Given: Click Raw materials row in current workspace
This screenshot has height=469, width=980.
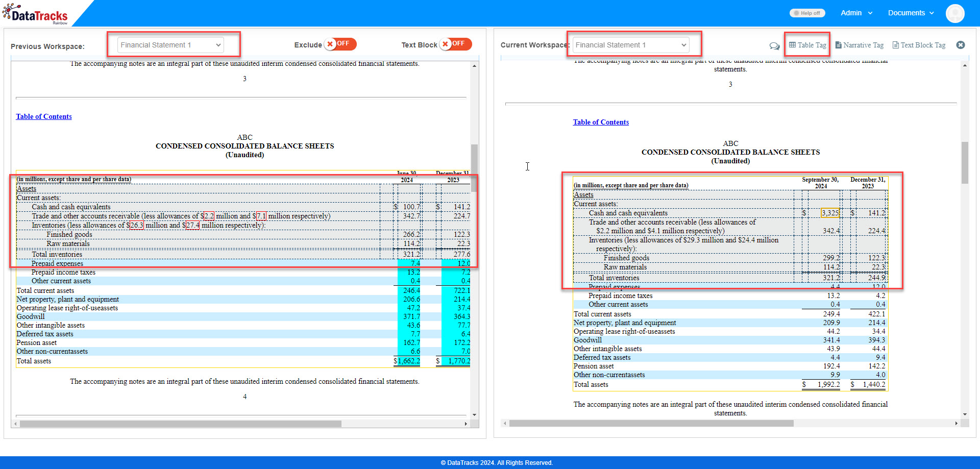Looking at the screenshot, I should pyautogui.click(x=730, y=267).
